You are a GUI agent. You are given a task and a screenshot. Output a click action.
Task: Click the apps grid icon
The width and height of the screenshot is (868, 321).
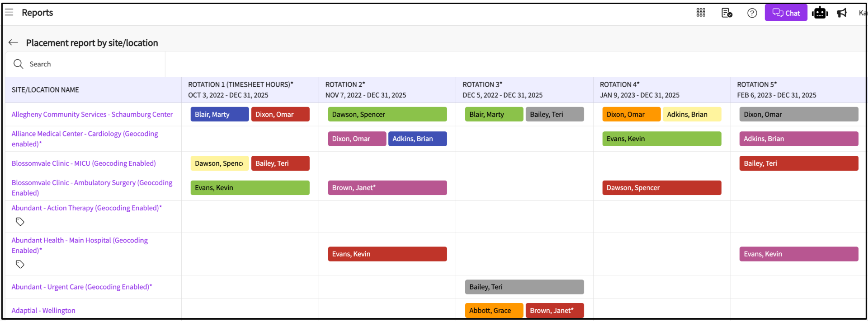click(701, 13)
